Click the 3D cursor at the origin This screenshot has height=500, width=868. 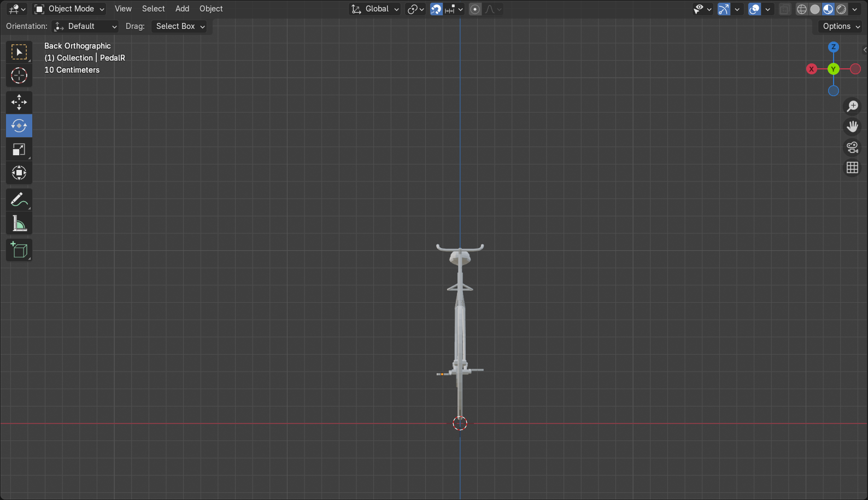tap(460, 423)
